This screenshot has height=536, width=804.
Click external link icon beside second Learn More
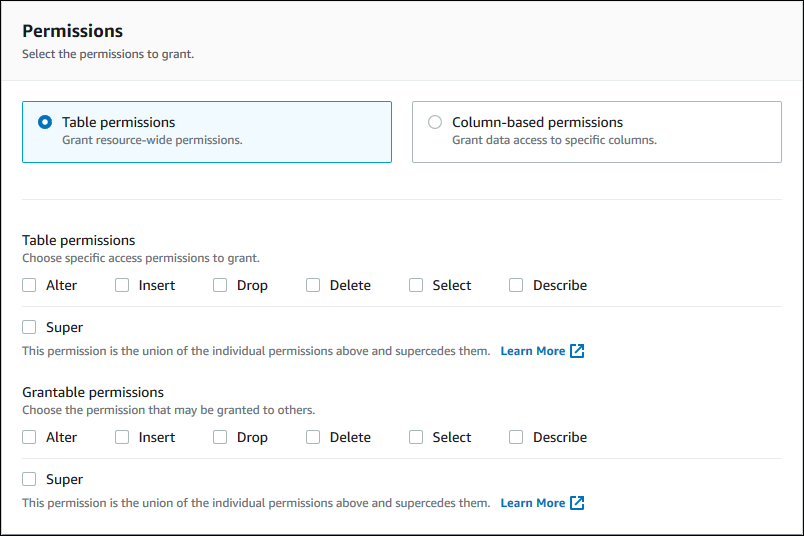point(577,503)
